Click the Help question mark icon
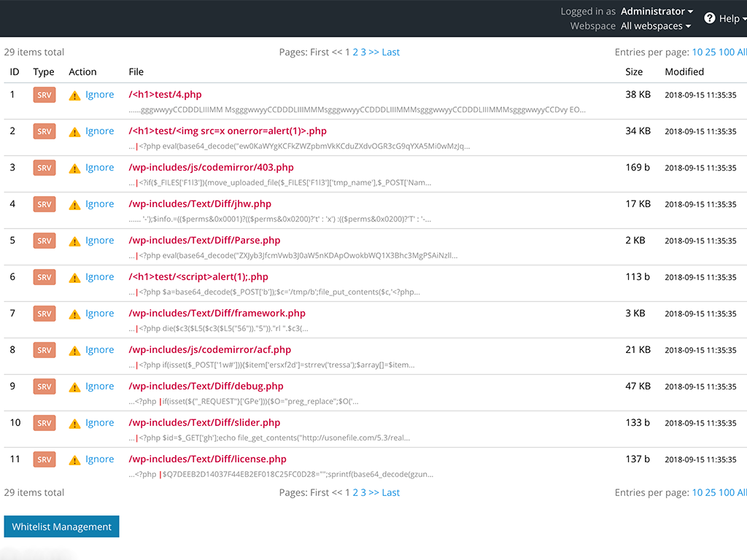 709,18
